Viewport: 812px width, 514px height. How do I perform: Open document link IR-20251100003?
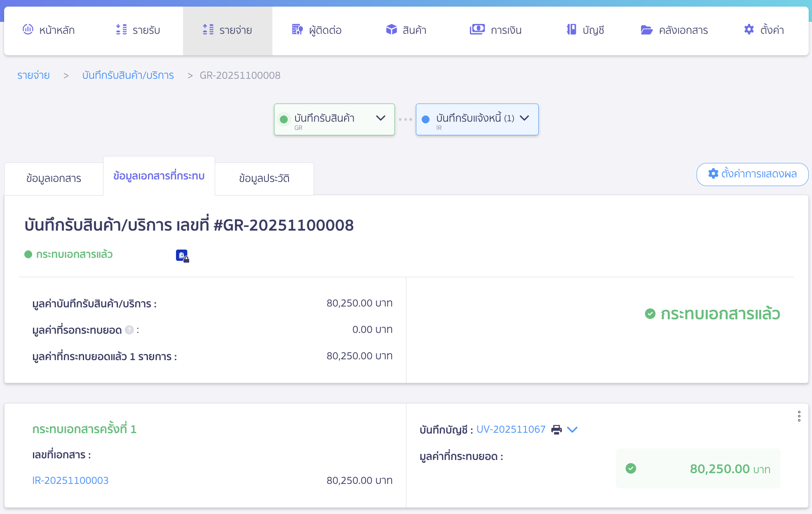(x=70, y=480)
